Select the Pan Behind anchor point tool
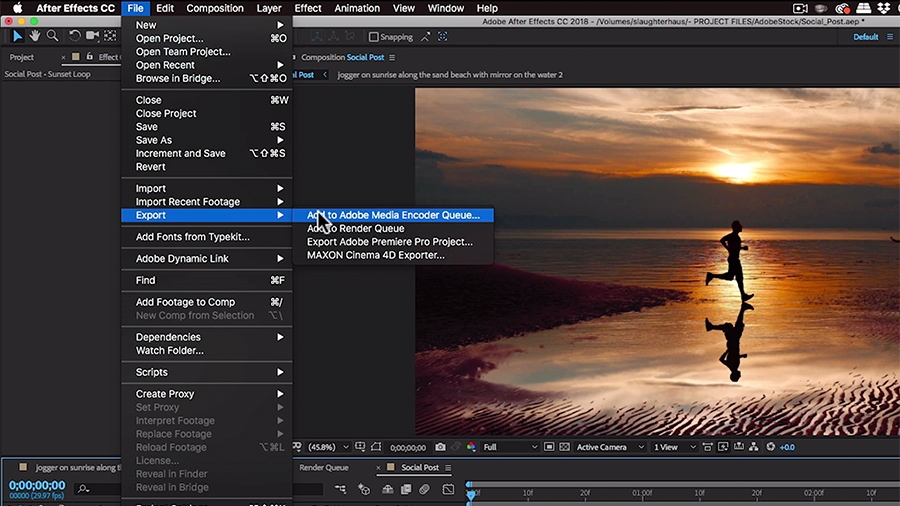 (x=110, y=36)
